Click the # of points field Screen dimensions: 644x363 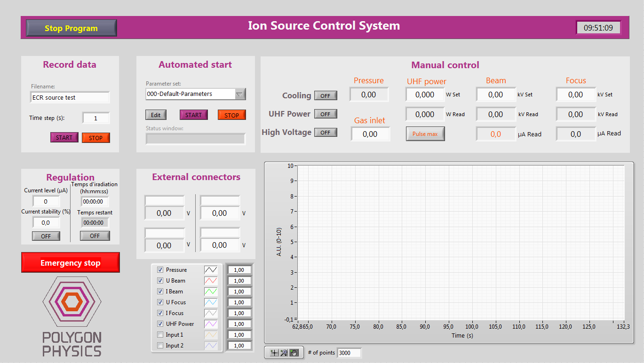[349, 353]
